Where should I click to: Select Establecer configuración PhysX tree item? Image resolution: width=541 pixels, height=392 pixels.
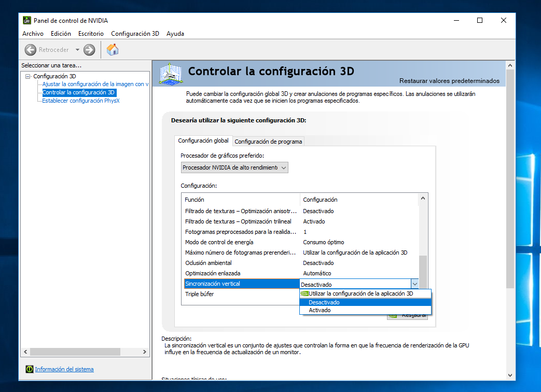pos(81,101)
